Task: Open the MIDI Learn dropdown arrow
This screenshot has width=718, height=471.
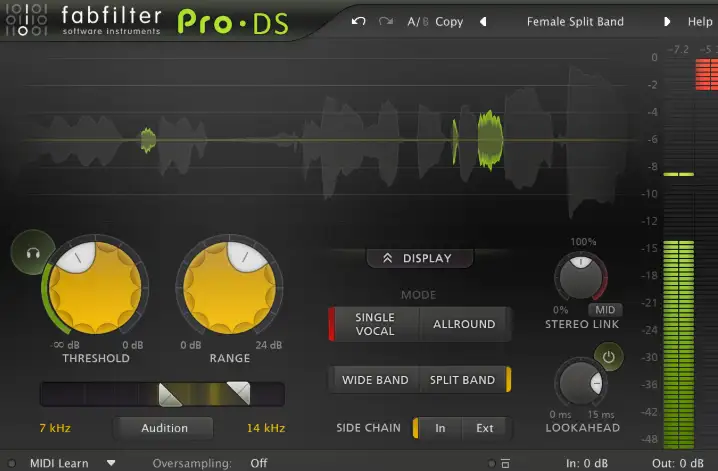Action: pos(111,463)
